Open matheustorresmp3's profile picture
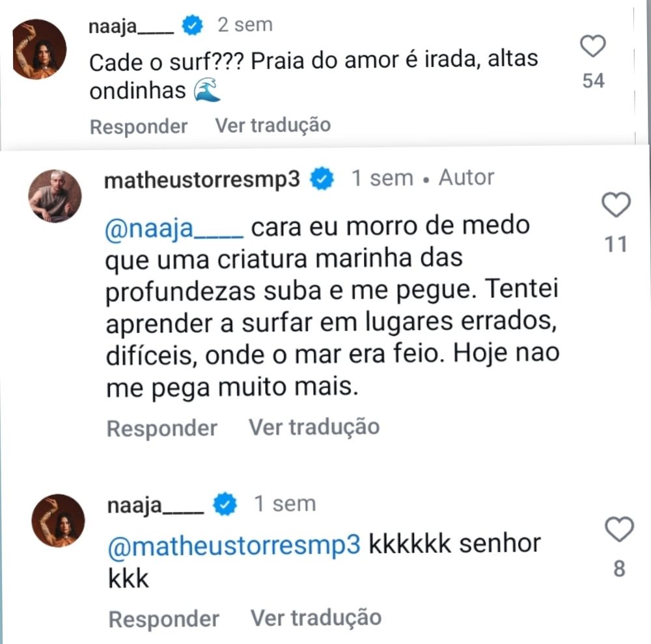651x644 pixels. tap(55, 196)
